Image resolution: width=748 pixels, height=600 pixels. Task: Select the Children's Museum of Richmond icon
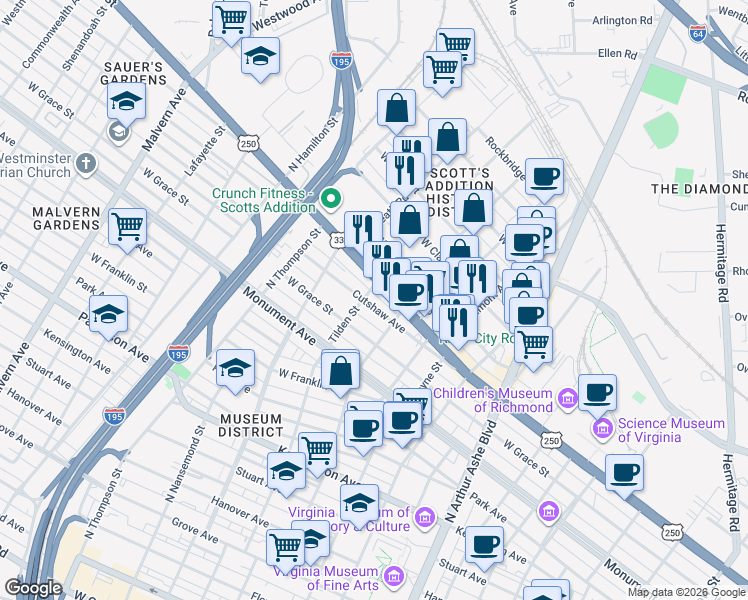pos(568,398)
